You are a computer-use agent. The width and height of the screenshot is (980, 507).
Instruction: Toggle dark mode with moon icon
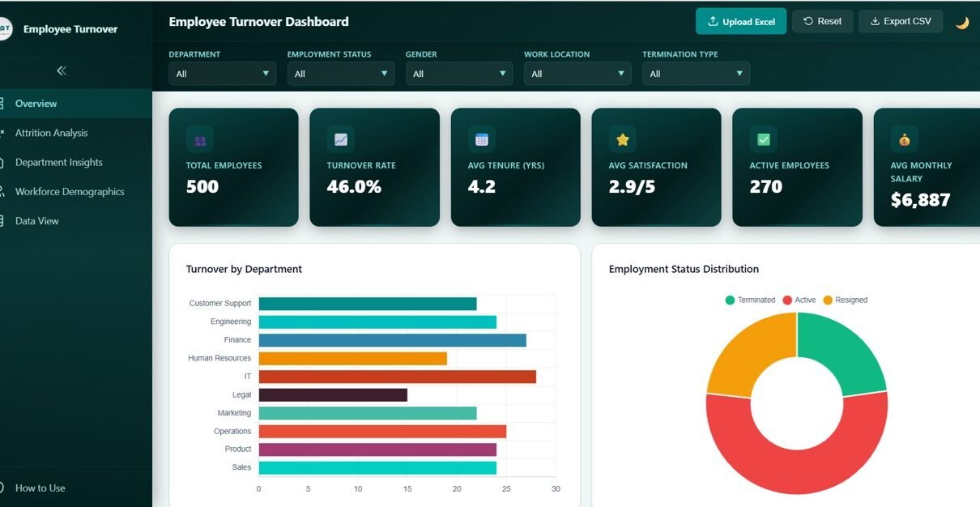pos(962,22)
